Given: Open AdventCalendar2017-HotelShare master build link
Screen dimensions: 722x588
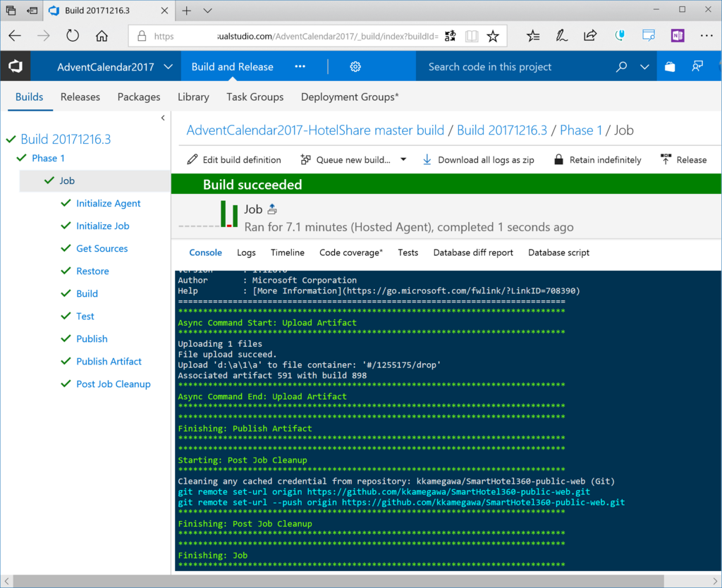Looking at the screenshot, I should (x=315, y=130).
